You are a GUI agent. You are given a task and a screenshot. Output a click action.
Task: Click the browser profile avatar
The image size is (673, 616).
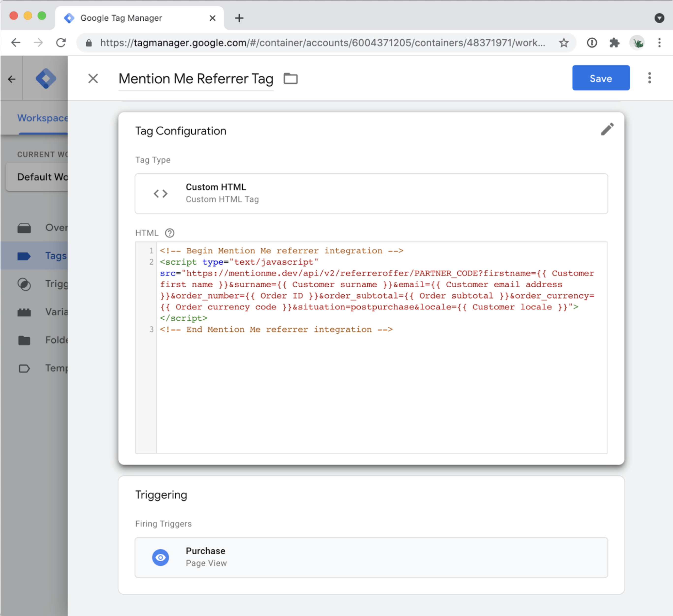coord(637,43)
